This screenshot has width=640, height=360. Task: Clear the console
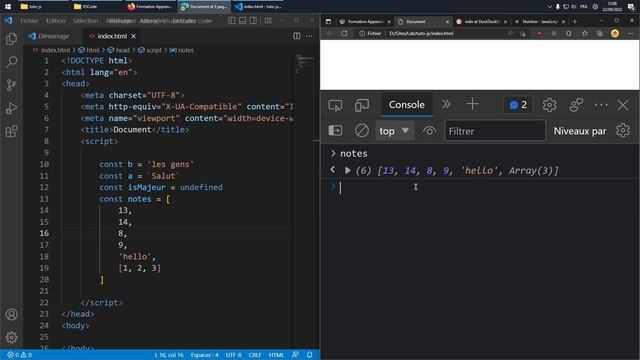click(362, 131)
